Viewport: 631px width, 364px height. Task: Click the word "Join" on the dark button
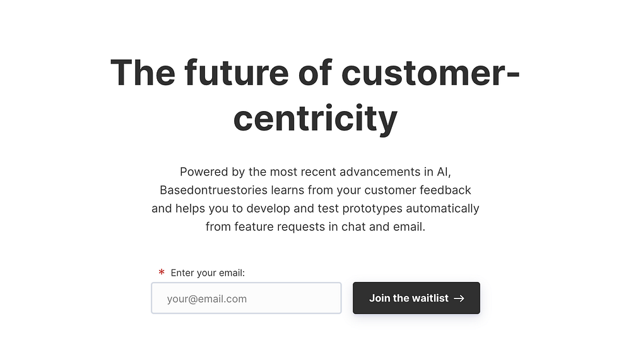[379, 298]
